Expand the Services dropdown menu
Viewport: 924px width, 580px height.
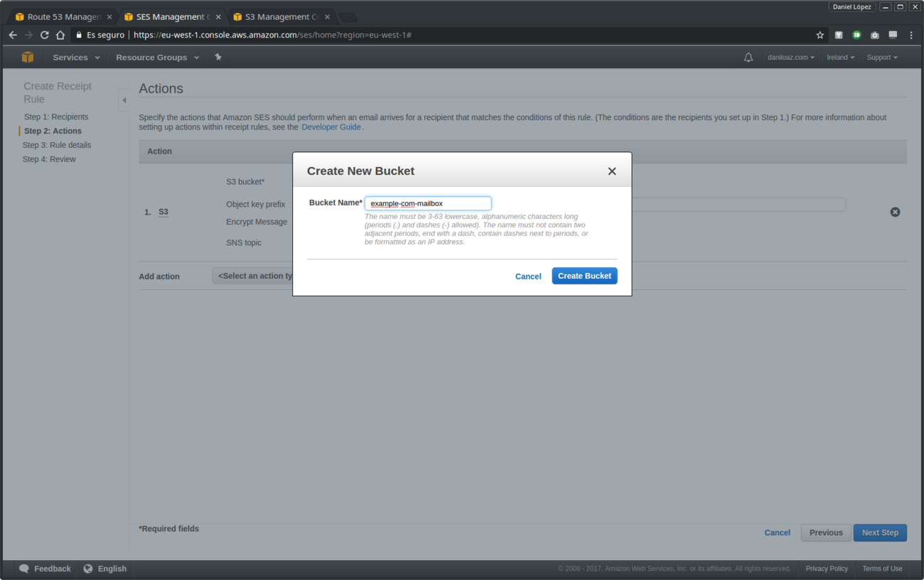76,58
